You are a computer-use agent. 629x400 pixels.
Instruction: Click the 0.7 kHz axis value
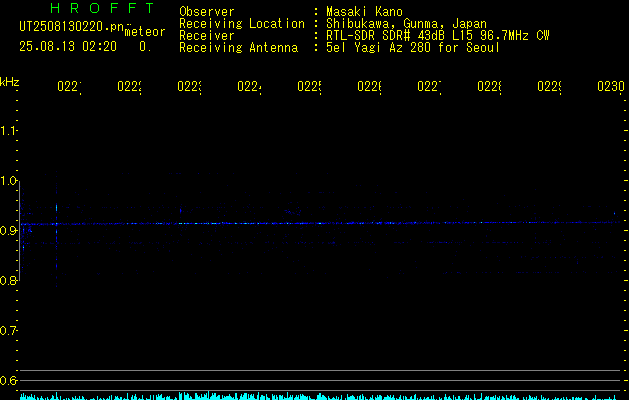click(x=8, y=331)
